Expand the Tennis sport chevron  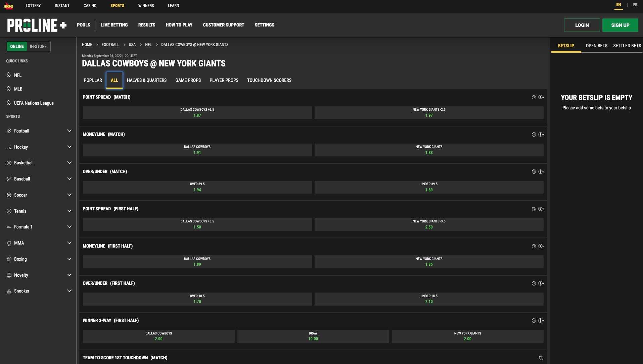tap(69, 211)
